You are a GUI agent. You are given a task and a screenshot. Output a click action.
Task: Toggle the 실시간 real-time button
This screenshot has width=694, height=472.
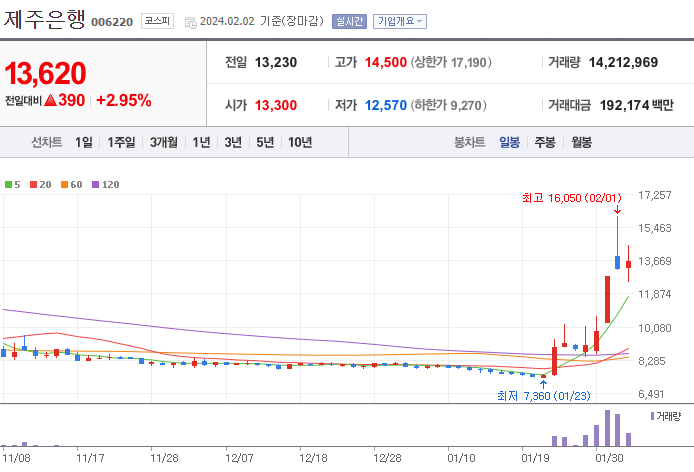point(349,21)
